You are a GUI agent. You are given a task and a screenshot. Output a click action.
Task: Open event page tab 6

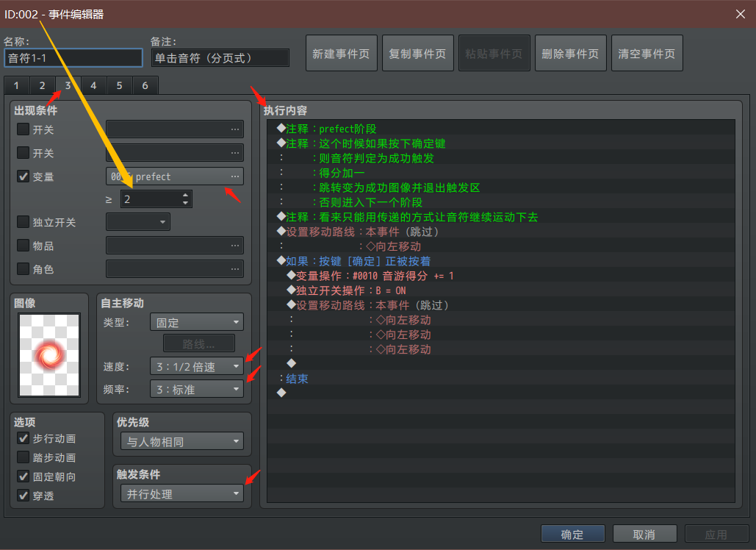click(x=145, y=86)
